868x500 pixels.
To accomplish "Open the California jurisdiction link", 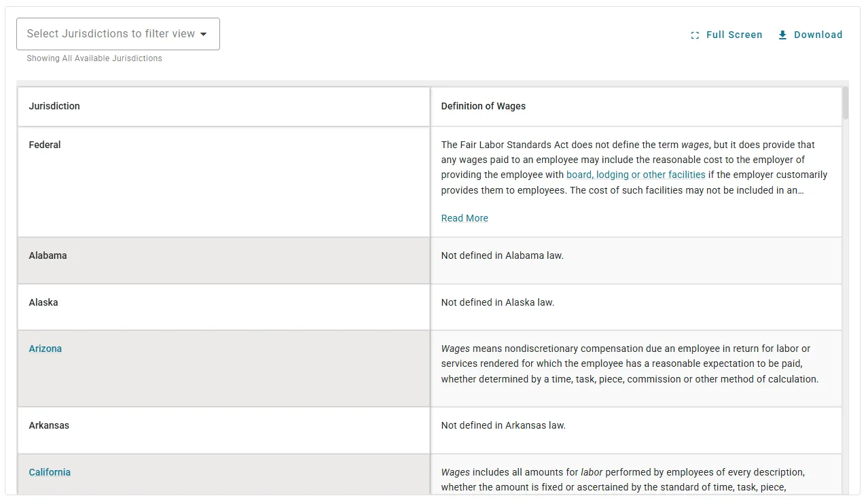I will pyautogui.click(x=49, y=471).
